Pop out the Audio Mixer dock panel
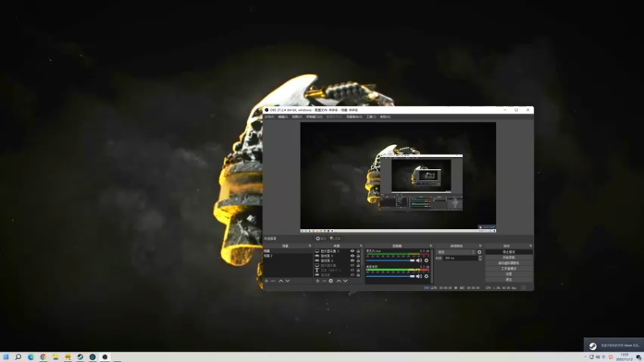644x362 pixels. click(431, 246)
